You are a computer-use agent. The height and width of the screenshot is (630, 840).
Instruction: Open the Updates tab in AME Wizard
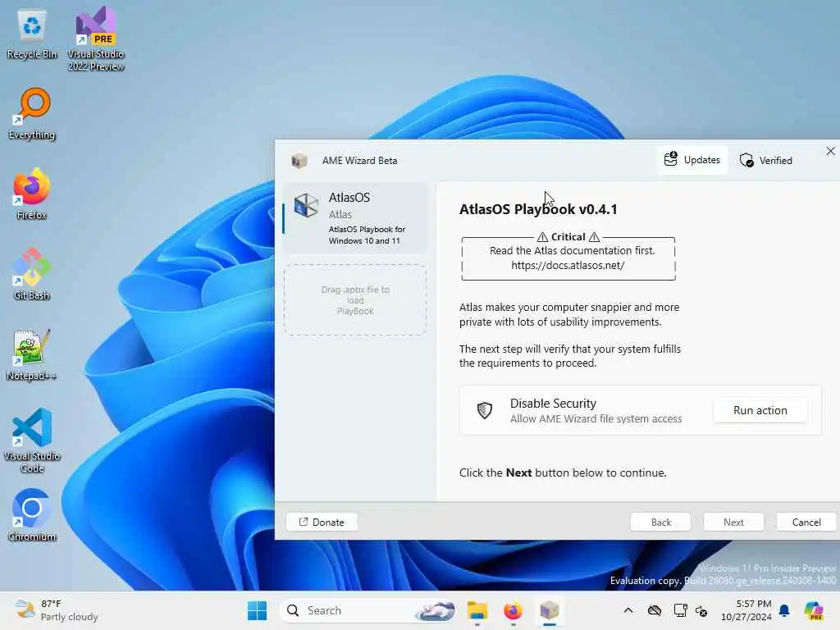point(692,160)
